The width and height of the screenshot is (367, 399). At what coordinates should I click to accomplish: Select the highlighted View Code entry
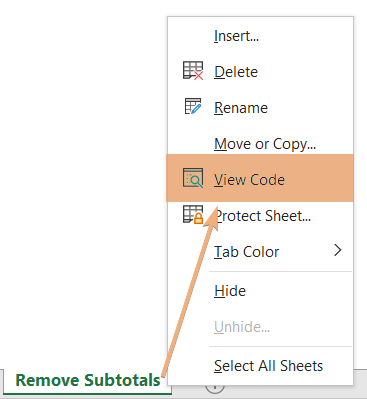pos(260,178)
